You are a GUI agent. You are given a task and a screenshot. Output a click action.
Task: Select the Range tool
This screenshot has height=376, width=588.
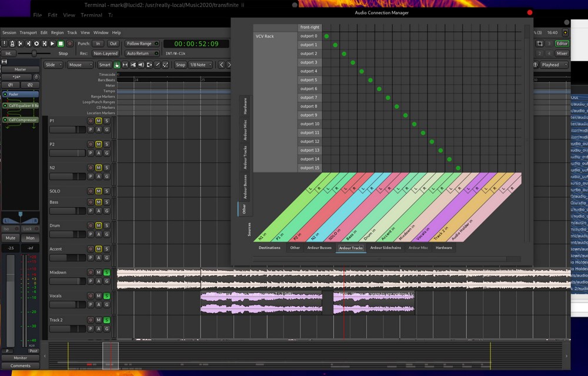tap(125, 65)
